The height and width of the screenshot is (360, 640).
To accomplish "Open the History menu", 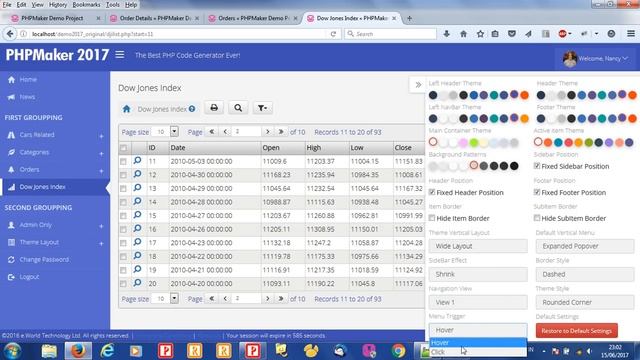I will tap(58, 5).
